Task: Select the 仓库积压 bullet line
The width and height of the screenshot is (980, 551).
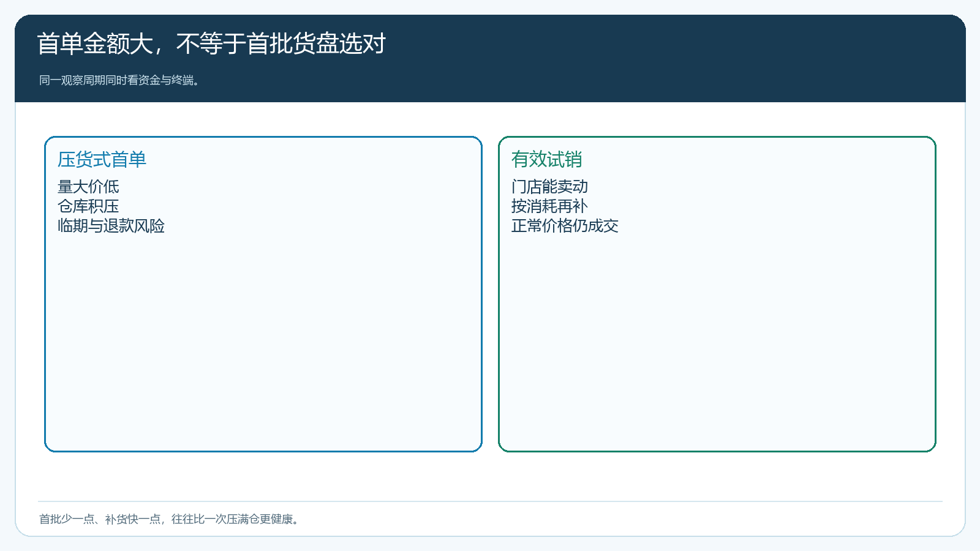Action: [88, 206]
